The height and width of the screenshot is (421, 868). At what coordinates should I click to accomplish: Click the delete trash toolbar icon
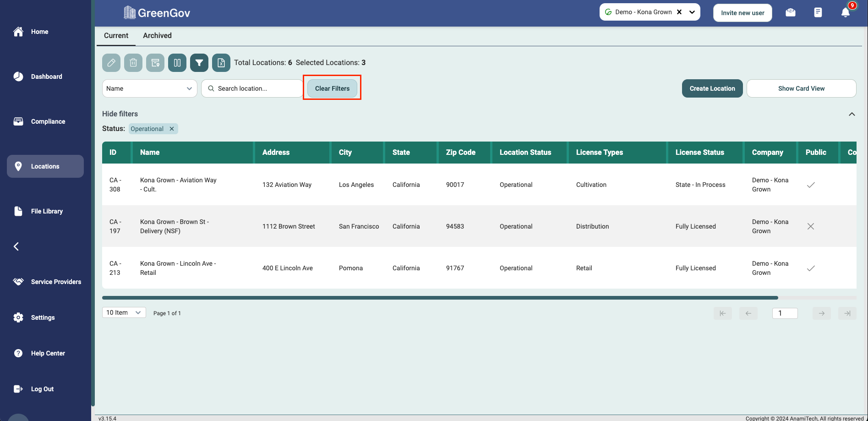[133, 63]
